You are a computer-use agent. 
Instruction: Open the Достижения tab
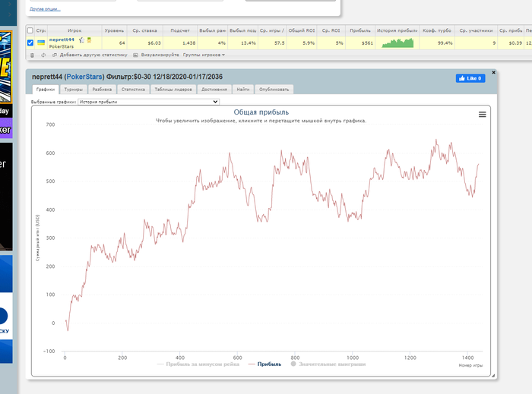pos(214,90)
